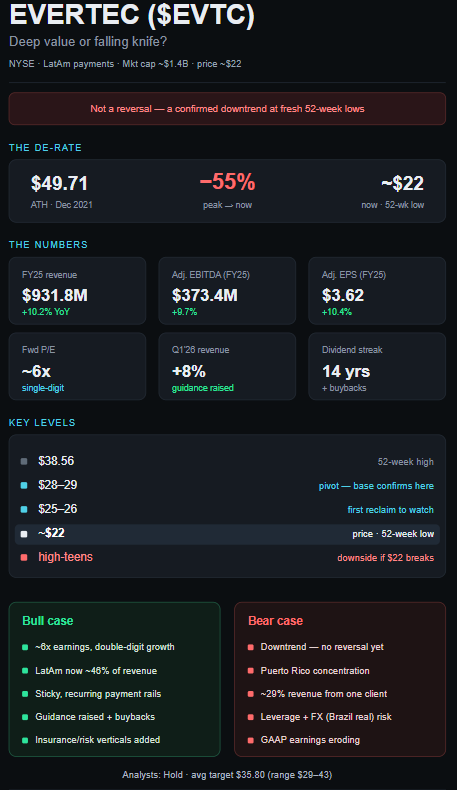The width and height of the screenshot is (457, 790).
Task: Click red bullet for Puerto Rico concentration
Action: 250,671
